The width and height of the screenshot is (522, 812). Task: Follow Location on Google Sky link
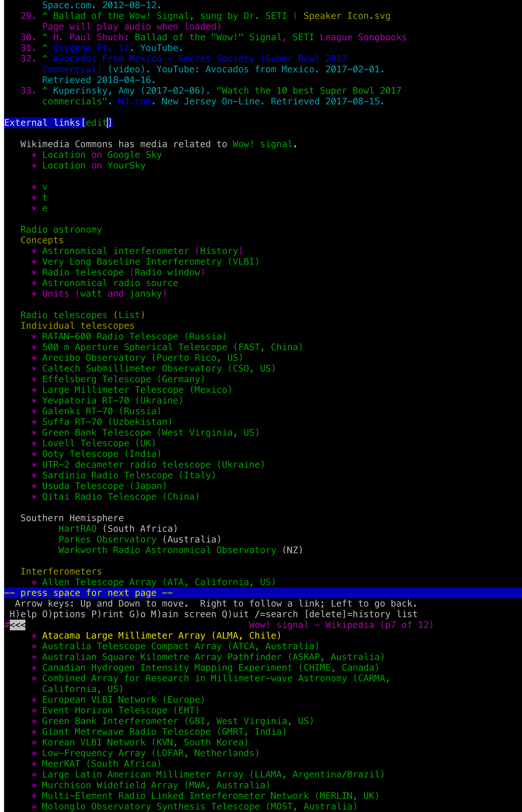coord(102,155)
